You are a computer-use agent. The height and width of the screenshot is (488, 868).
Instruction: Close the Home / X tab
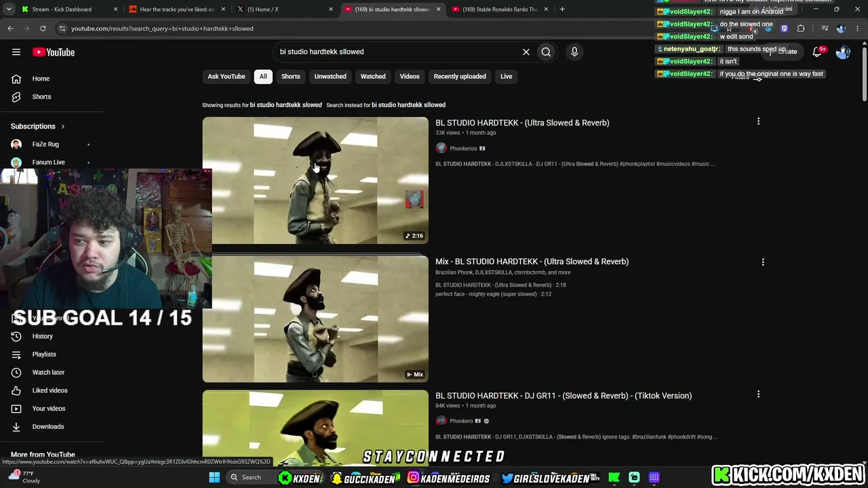tap(331, 9)
